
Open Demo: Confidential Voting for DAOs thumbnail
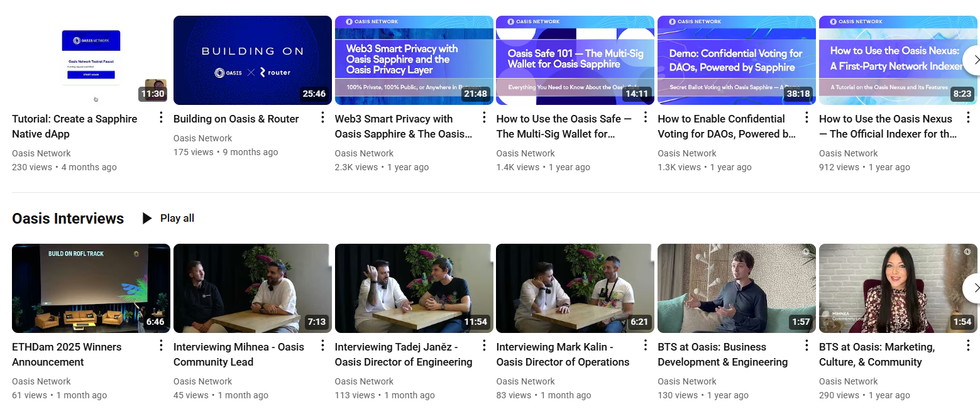click(737, 60)
